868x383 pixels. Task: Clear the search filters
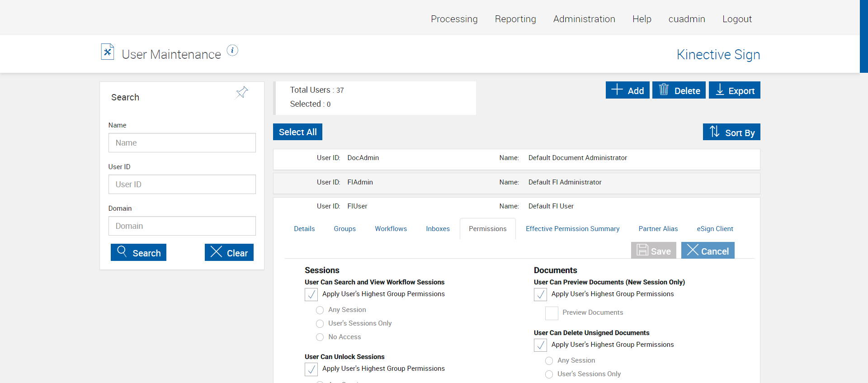click(x=229, y=253)
